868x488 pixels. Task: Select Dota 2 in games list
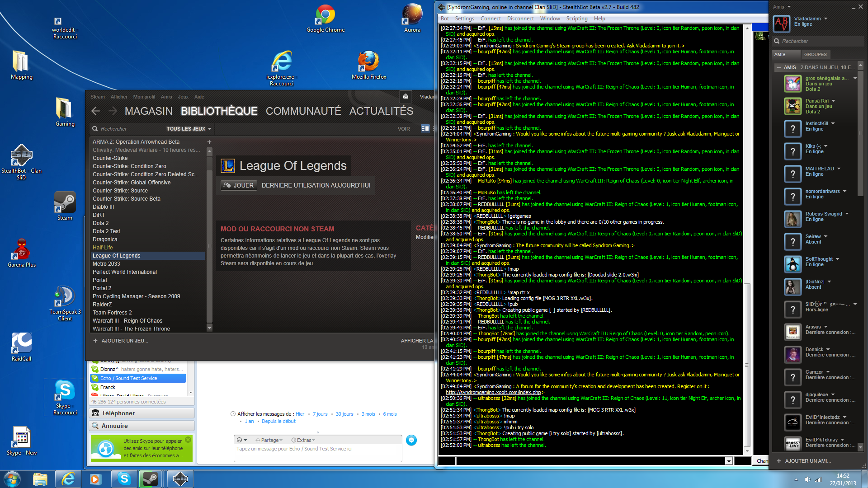(101, 223)
